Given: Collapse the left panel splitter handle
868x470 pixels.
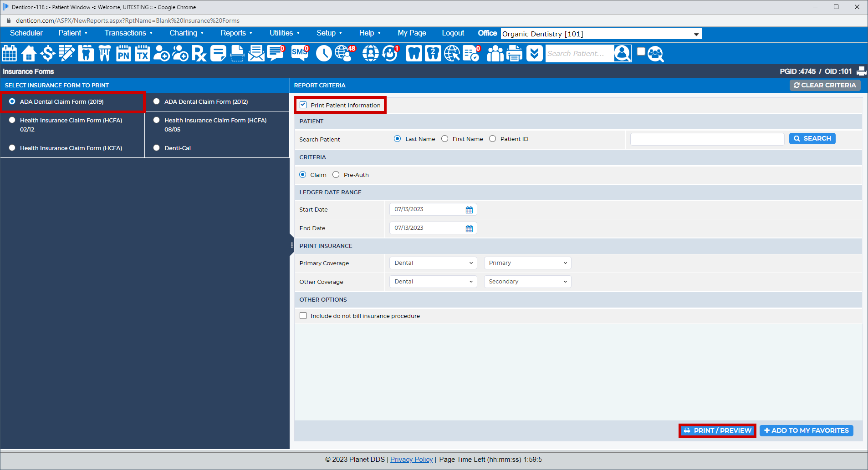Looking at the screenshot, I should click(x=292, y=245).
